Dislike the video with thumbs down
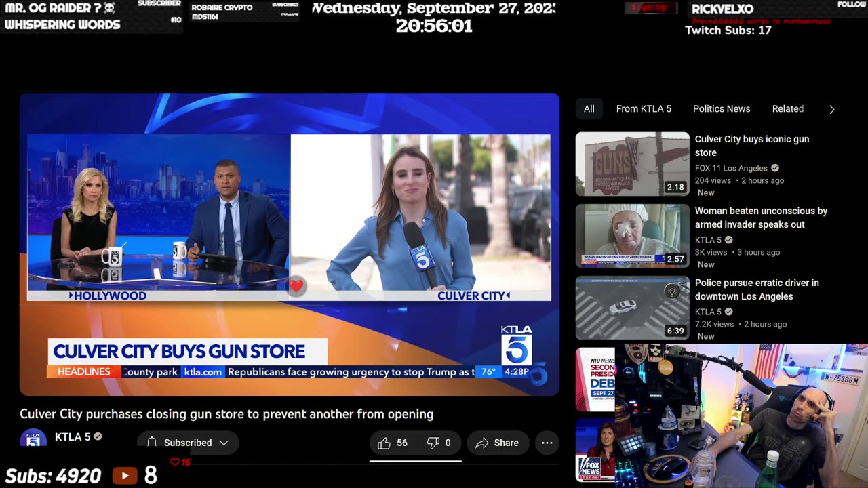Screen dimensions: 868x488 [439, 443]
